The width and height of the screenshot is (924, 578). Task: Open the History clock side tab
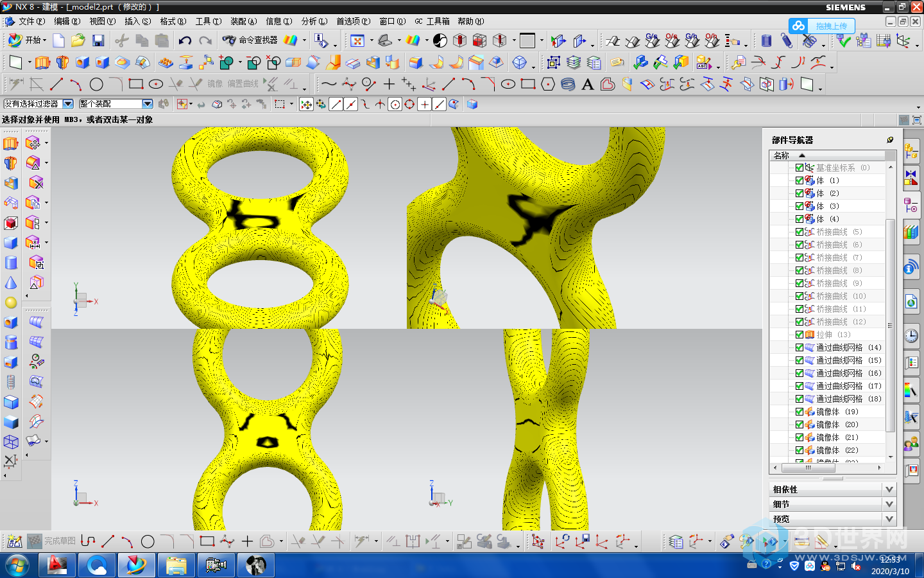point(911,335)
